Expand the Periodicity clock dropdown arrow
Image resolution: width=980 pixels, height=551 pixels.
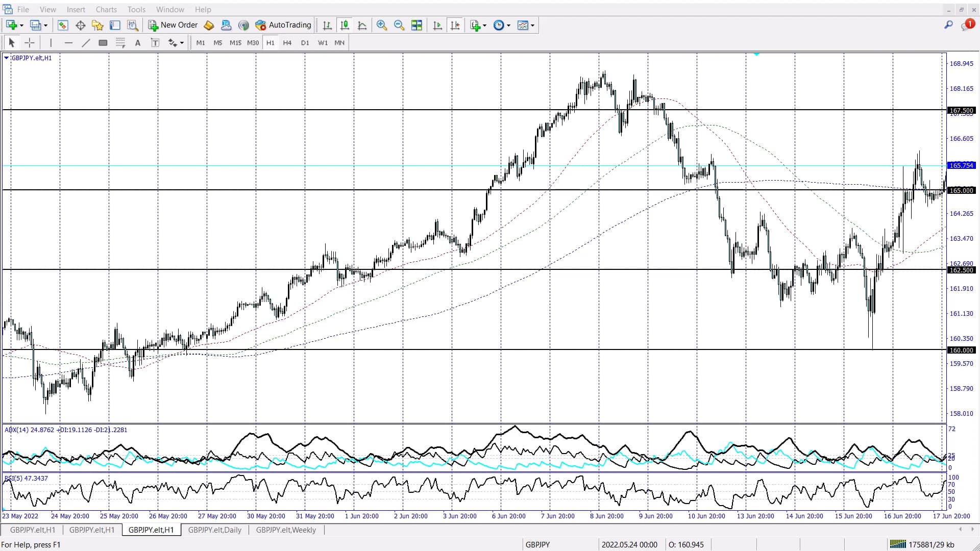508,26
